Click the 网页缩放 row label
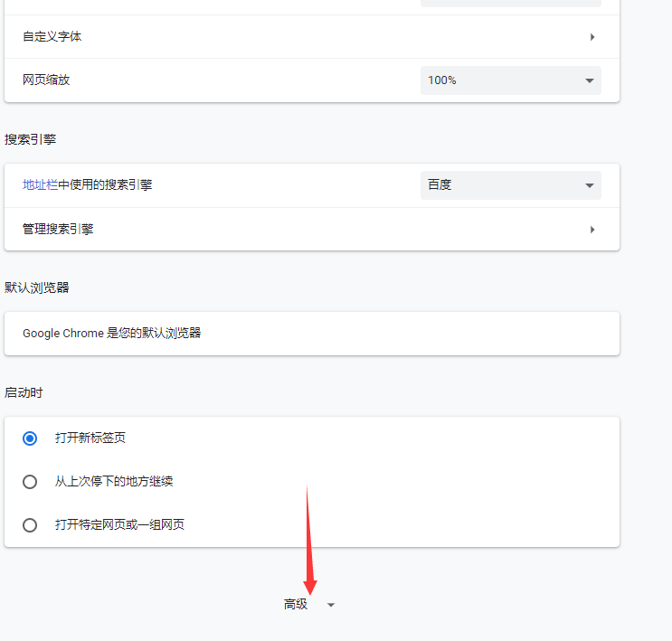The width and height of the screenshot is (672, 641). coord(46,80)
